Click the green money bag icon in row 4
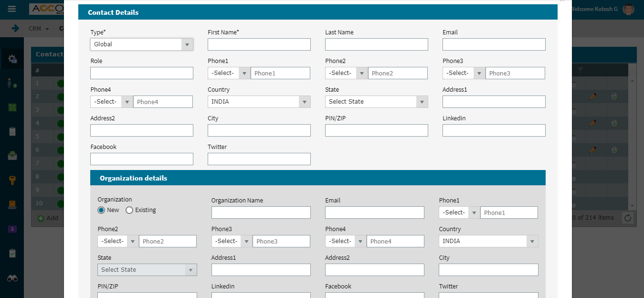Screen dimensions: 644x298 [x=614, y=123]
